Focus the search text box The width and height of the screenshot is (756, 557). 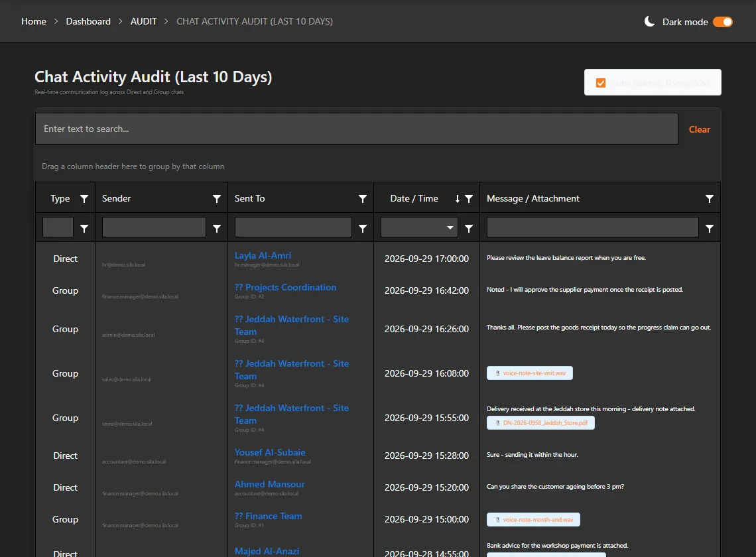[357, 129]
